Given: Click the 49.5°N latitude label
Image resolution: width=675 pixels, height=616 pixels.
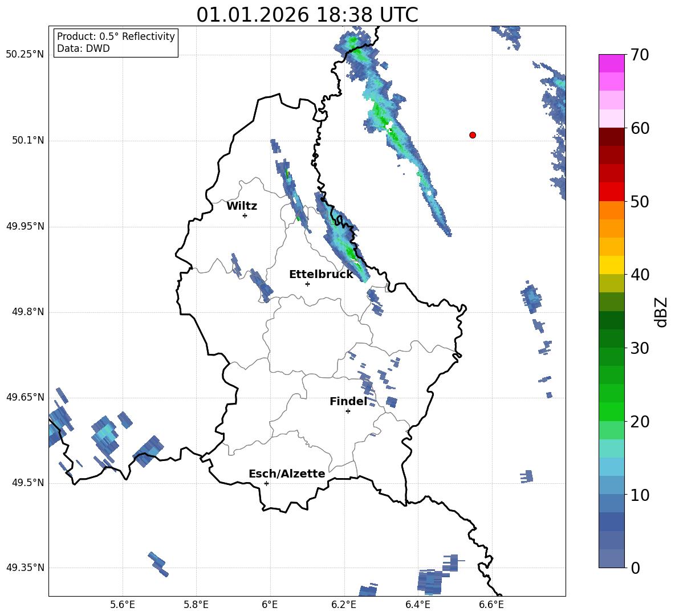Looking at the screenshot, I should click(28, 483).
